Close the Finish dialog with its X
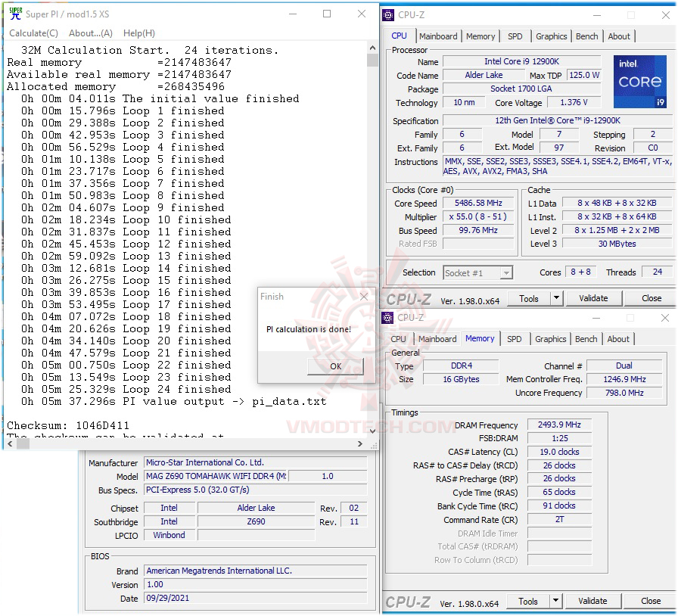 [x=364, y=297]
